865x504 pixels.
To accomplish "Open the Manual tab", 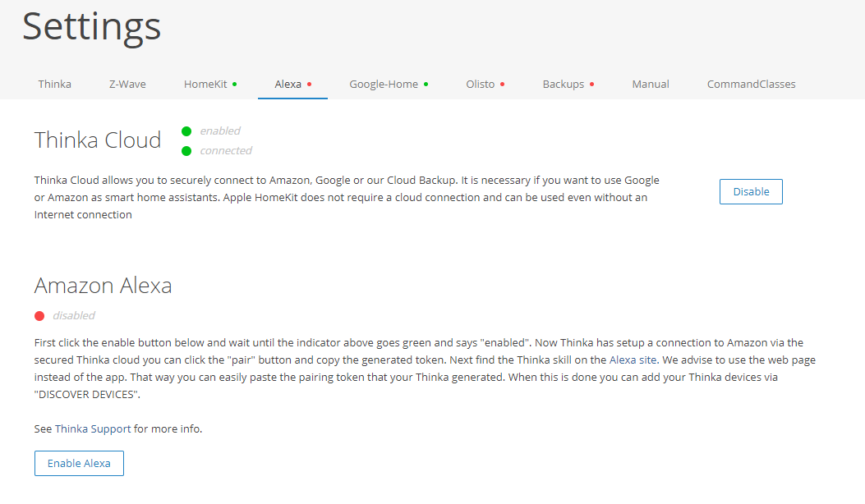I will [651, 84].
